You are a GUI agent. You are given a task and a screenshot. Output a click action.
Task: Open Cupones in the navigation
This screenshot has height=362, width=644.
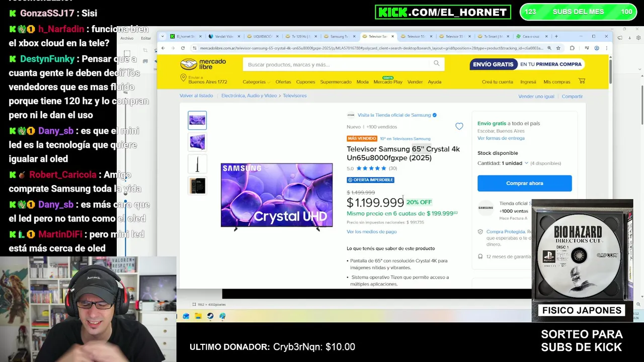tap(305, 82)
